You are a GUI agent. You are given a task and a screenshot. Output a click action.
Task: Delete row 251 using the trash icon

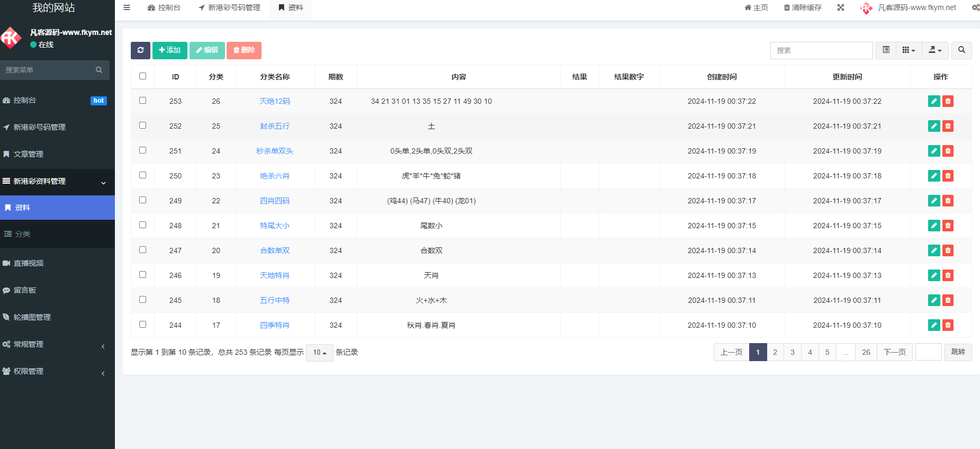point(948,151)
